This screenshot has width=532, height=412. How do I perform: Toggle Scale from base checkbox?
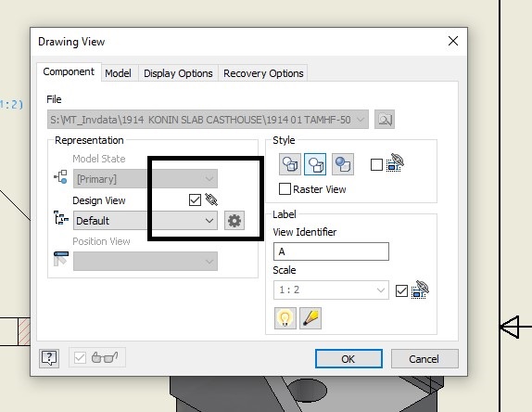401,290
